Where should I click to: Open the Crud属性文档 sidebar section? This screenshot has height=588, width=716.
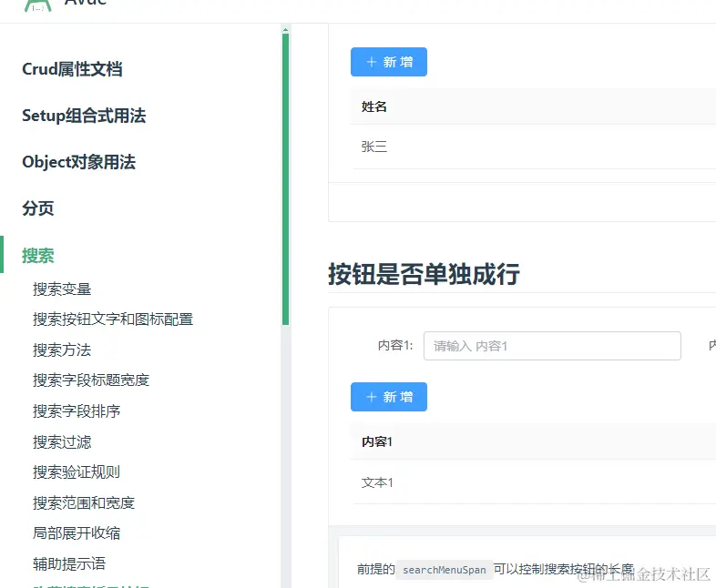click(72, 69)
